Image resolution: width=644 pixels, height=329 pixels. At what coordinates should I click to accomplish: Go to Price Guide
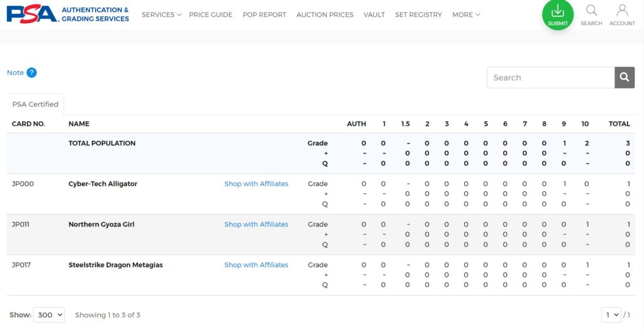click(211, 15)
